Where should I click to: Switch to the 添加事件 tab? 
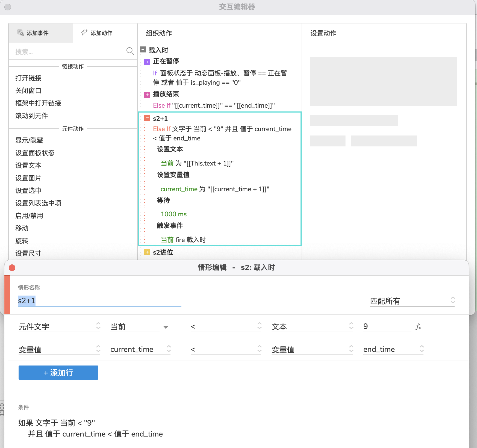41,33
